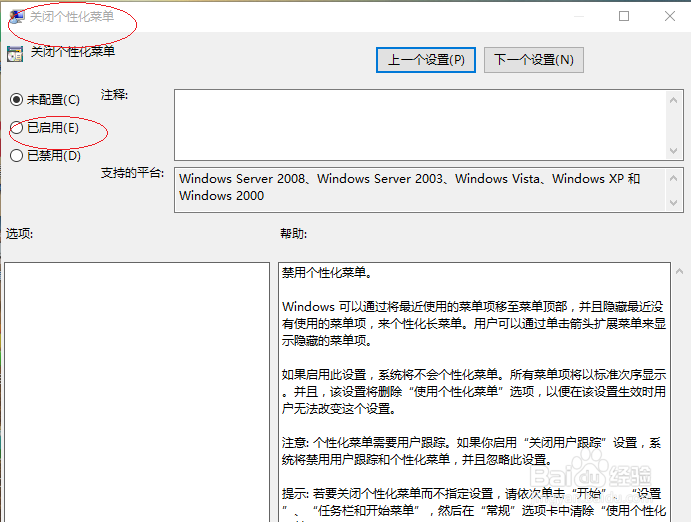Click the window title bar app icon

pos(17,17)
